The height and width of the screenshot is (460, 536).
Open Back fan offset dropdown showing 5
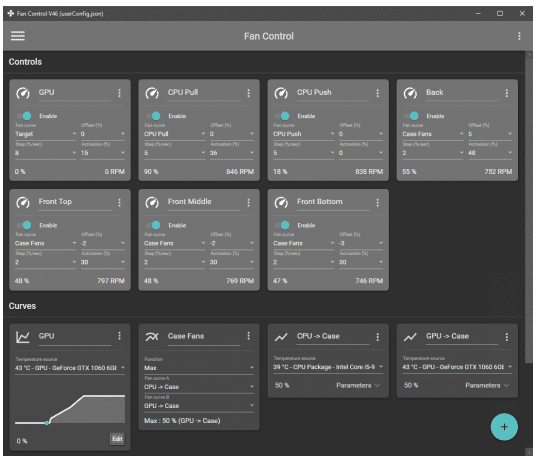pos(490,134)
